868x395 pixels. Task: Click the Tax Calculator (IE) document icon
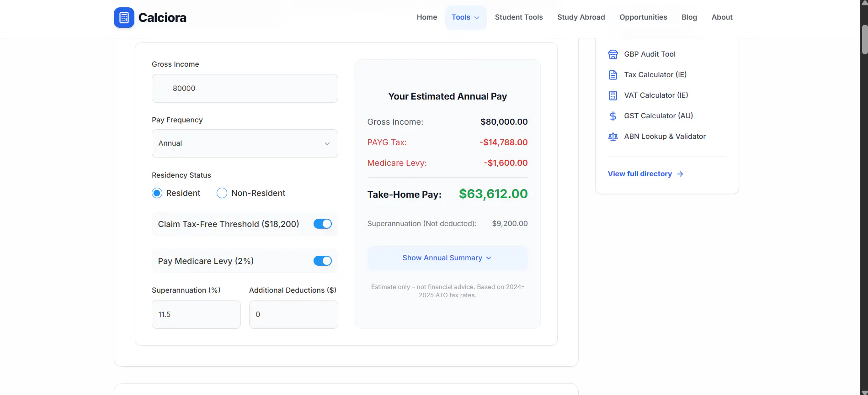(x=613, y=75)
